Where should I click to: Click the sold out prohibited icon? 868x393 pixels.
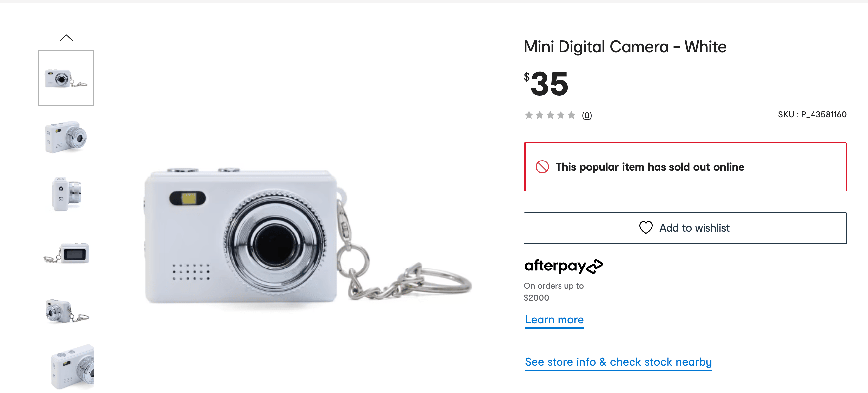click(542, 167)
